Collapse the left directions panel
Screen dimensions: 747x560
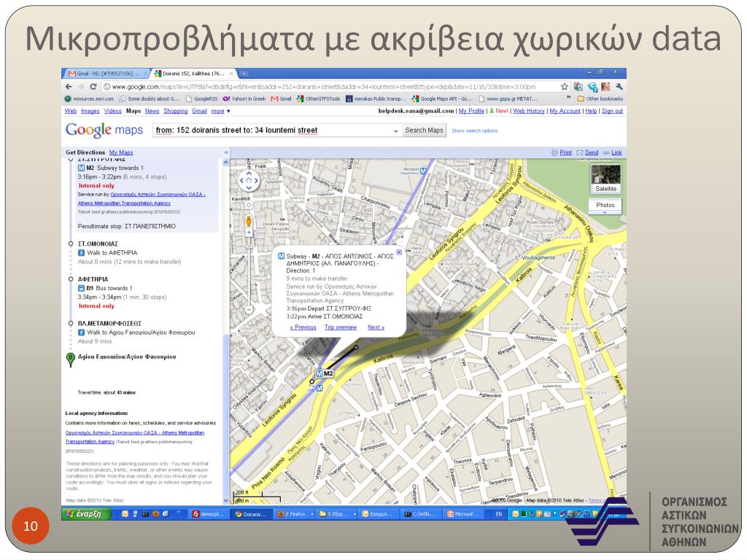[x=226, y=152]
